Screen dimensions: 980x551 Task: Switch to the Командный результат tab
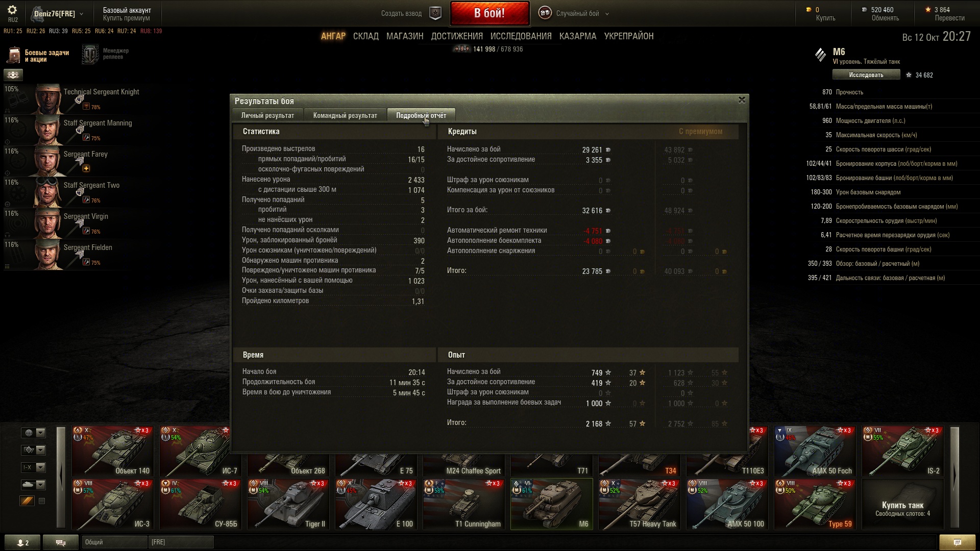click(345, 115)
